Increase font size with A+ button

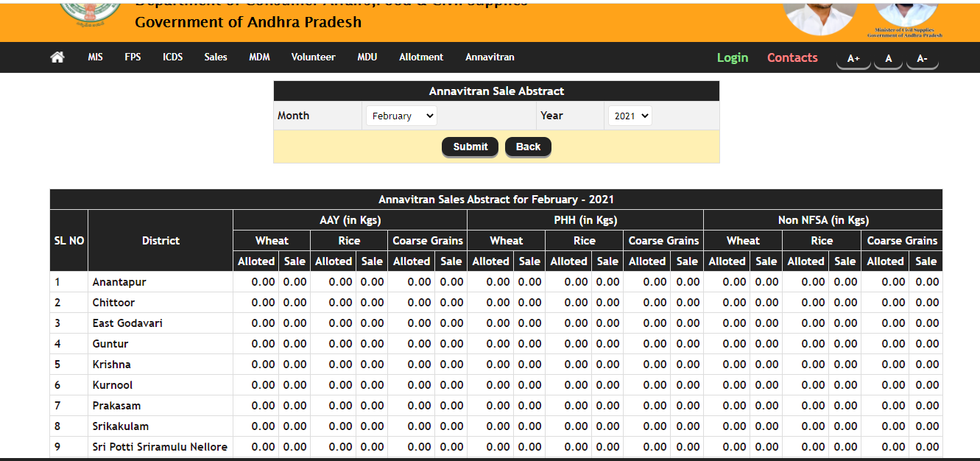853,59
